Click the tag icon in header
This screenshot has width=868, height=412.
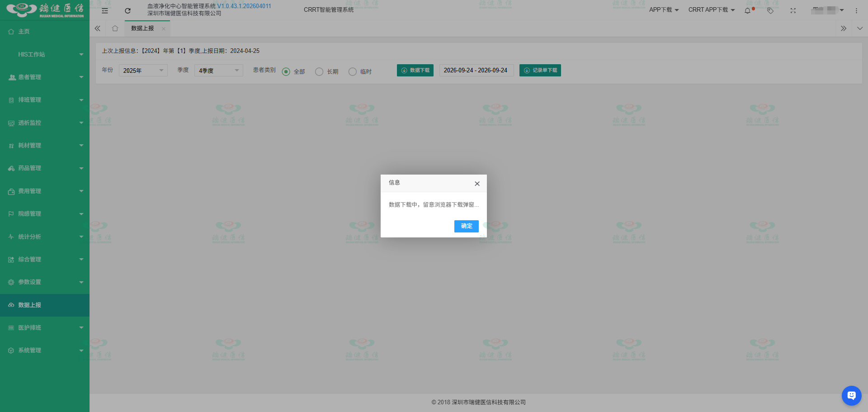tap(770, 10)
